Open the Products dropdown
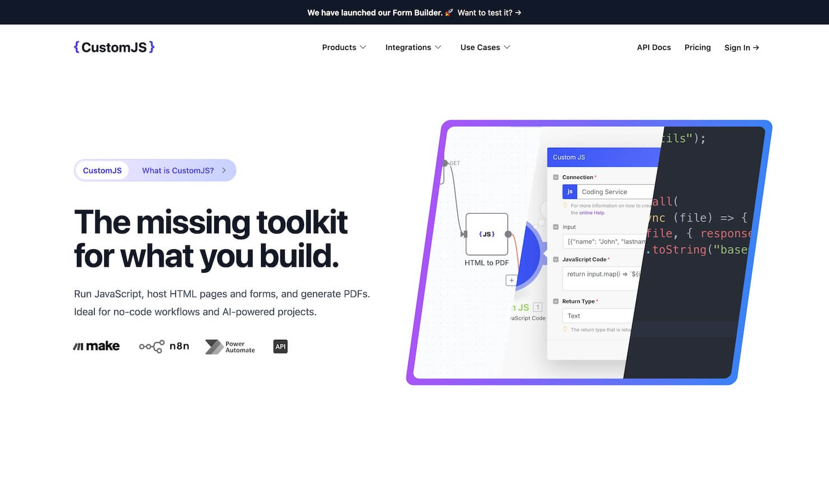 pyautogui.click(x=343, y=48)
